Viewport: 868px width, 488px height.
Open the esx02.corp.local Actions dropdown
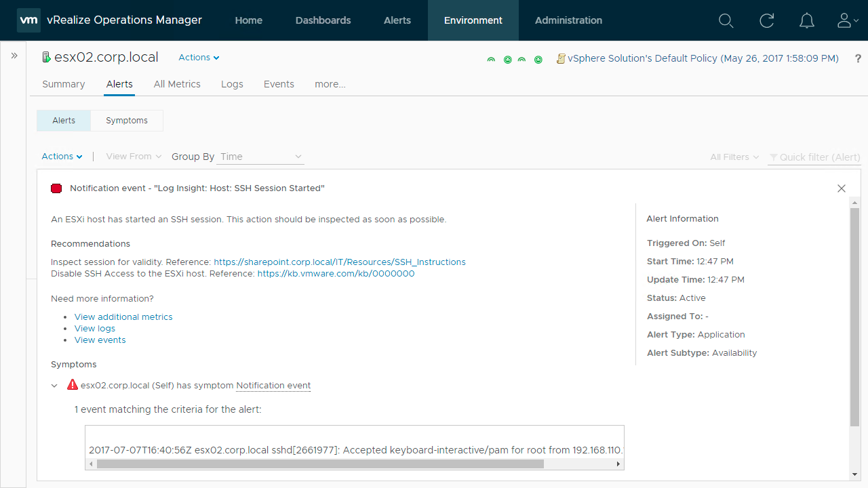pos(199,58)
